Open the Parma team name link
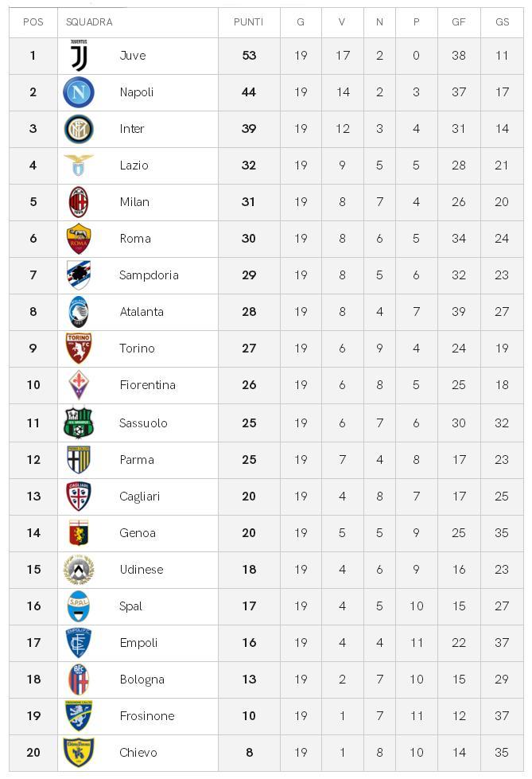 click(x=137, y=460)
